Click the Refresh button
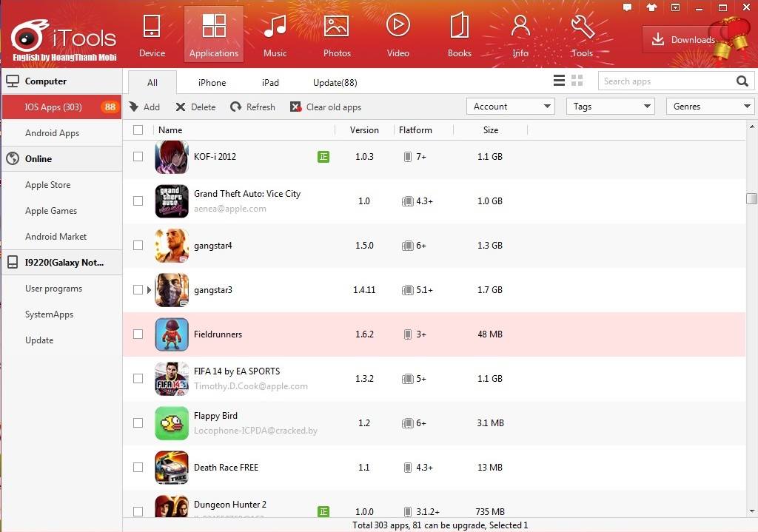Image resolution: width=758 pixels, height=532 pixels. pyautogui.click(x=252, y=107)
